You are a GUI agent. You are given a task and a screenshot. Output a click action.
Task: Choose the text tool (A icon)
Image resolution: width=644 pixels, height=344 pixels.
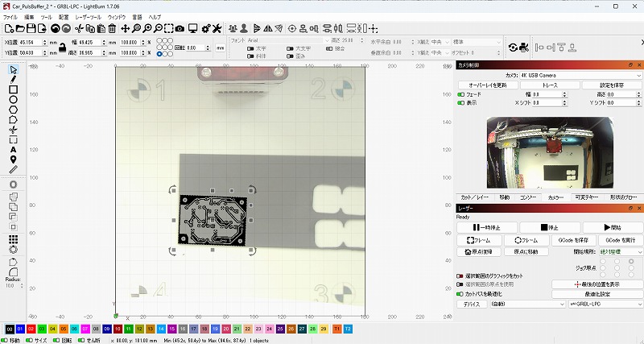(14, 149)
